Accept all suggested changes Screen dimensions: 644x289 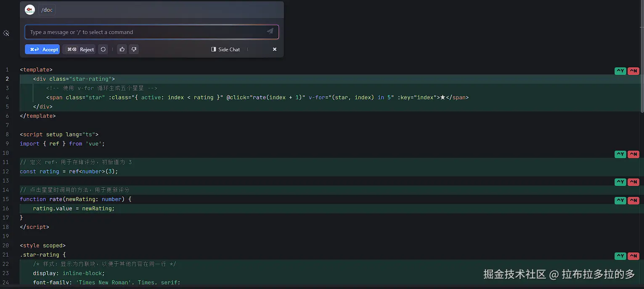click(x=42, y=49)
